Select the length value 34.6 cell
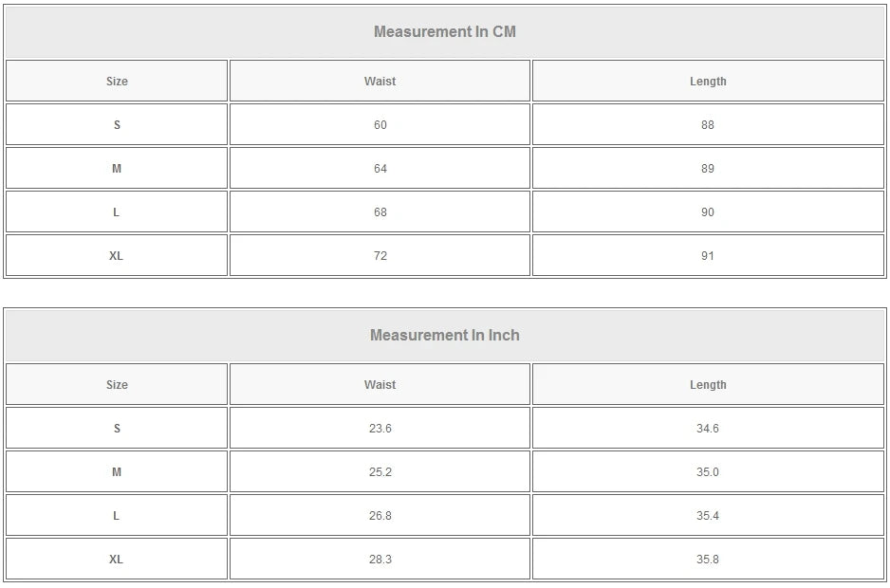 708,429
